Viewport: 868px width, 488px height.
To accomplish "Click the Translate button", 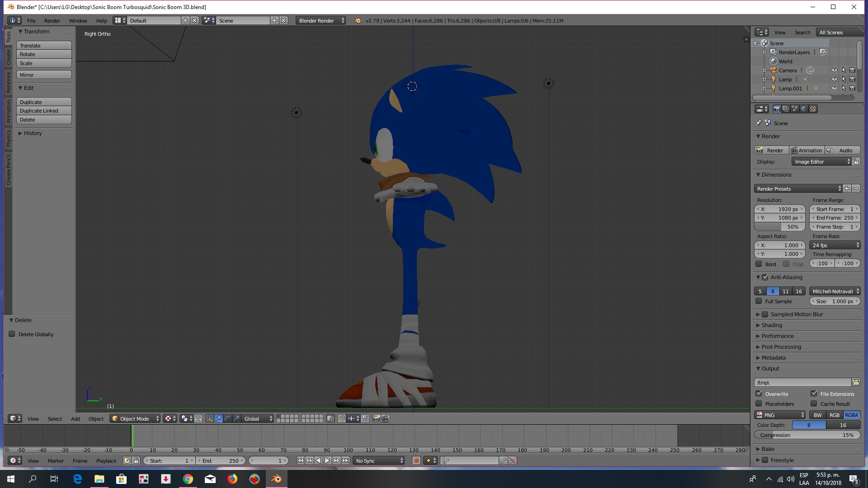I will tap(44, 45).
